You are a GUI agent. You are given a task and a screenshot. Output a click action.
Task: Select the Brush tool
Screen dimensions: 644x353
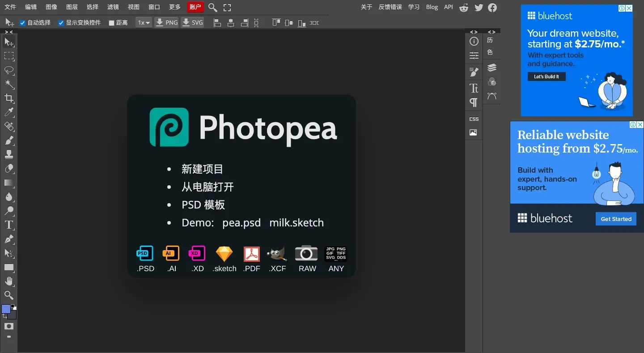9,140
